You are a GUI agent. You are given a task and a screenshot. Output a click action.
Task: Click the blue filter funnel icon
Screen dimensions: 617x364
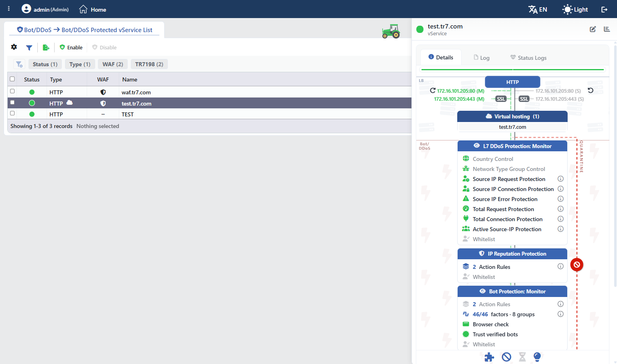pos(29,47)
